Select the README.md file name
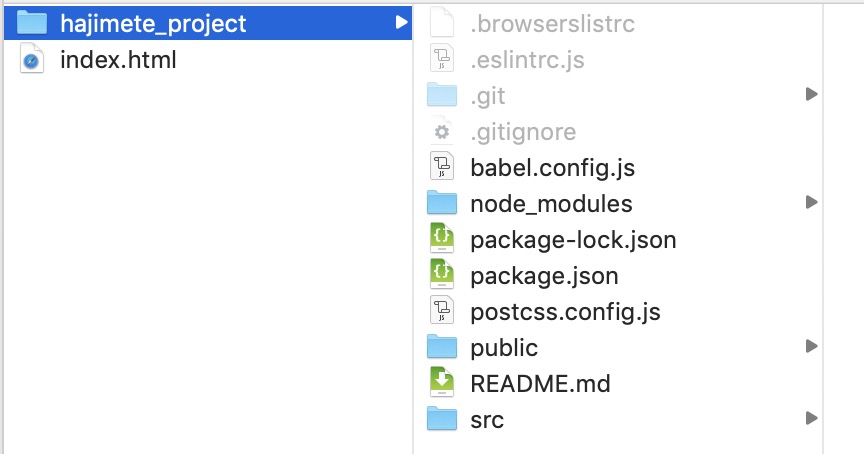The width and height of the screenshot is (864, 454). (x=540, y=383)
